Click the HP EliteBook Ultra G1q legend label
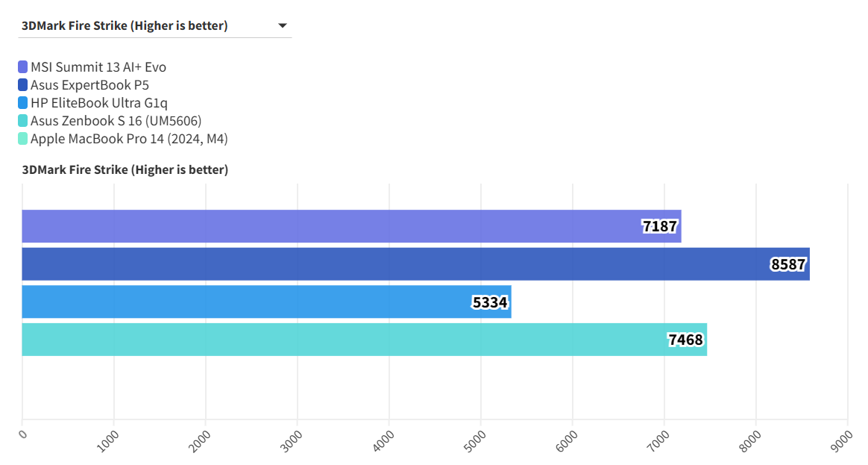The height and width of the screenshot is (465, 868). coord(104,103)
